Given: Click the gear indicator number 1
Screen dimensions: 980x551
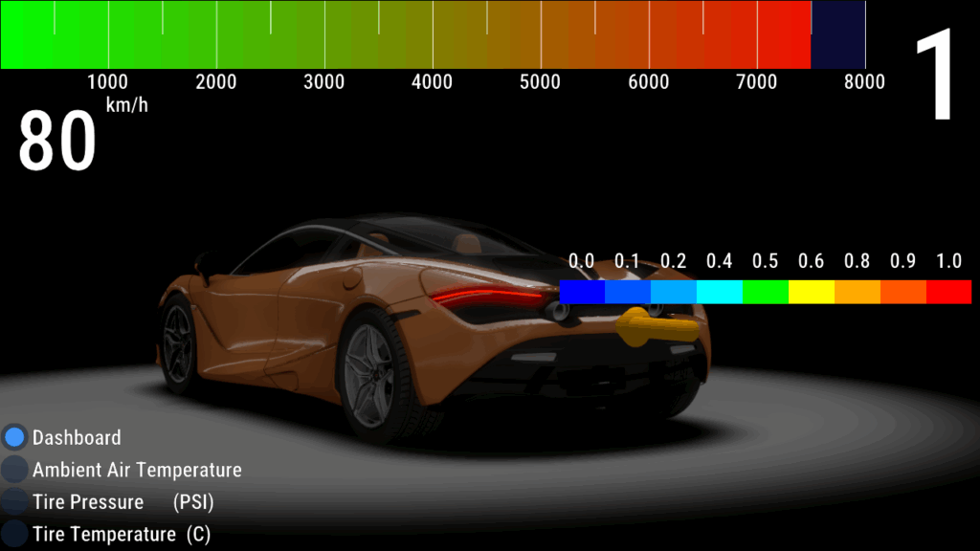Looking at the screenshot, I should coord(934,73).
